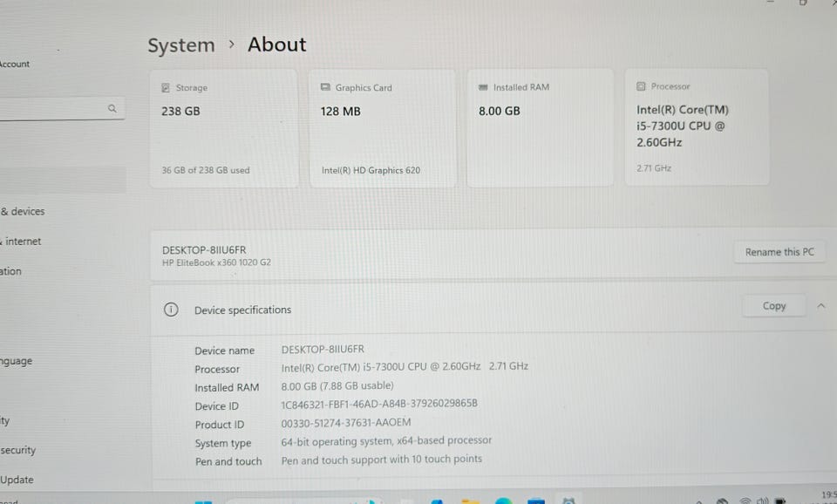This screenshot has height=504, width=837.
Task: Select the i5-7300U processor value in specifications
Action: click(x=405, y=367)
